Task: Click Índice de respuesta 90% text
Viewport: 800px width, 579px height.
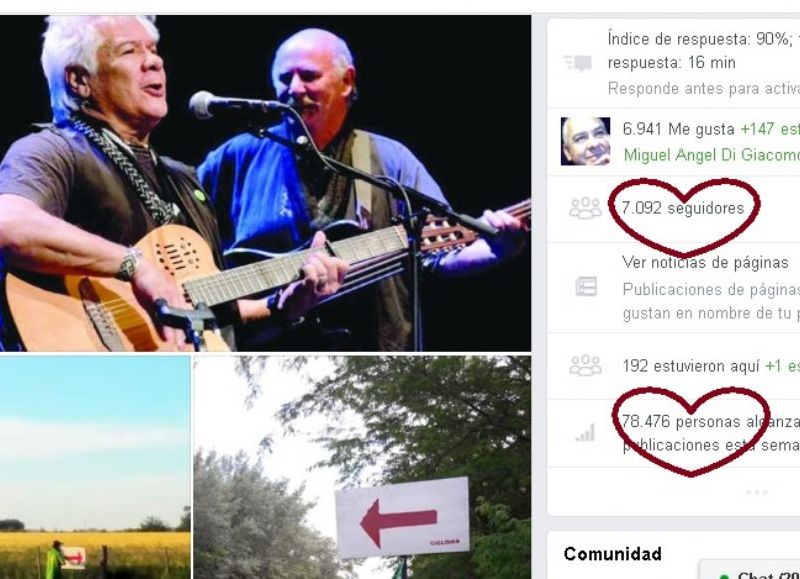Action: (x=704, y=39)
